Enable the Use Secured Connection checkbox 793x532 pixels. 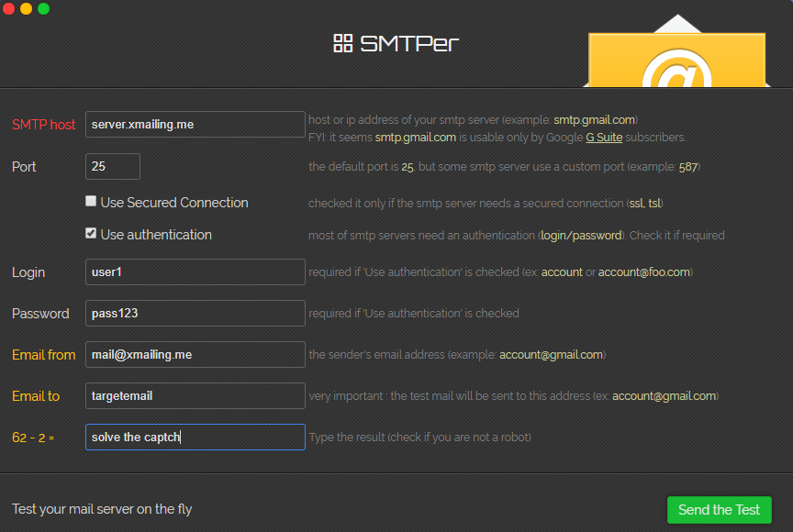click(x=91, y=200)
